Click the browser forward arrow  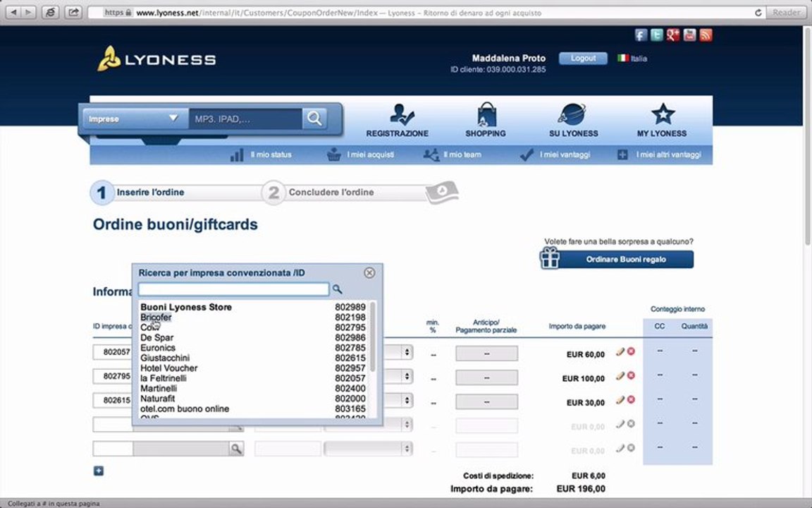[x=28, y=12]
